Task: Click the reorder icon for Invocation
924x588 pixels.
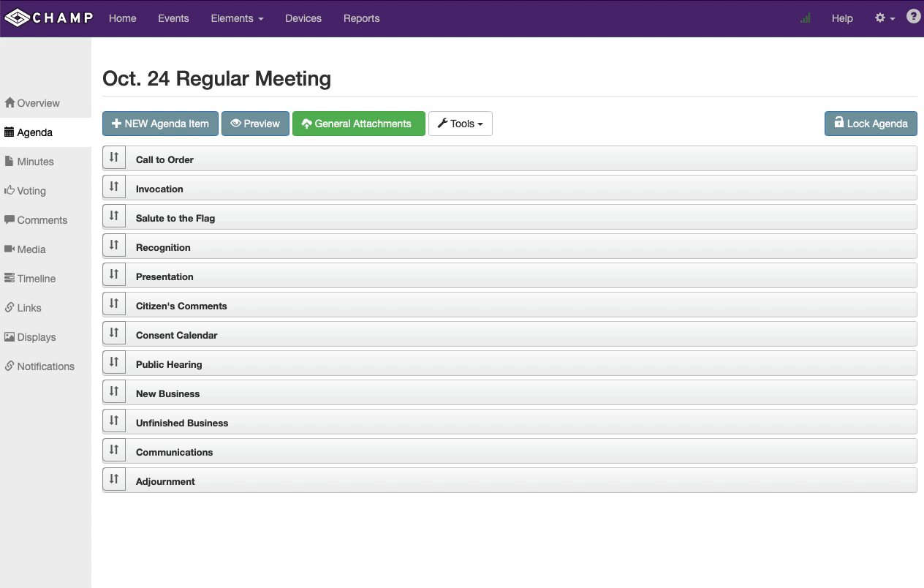Action: click(x=114, y=187)
